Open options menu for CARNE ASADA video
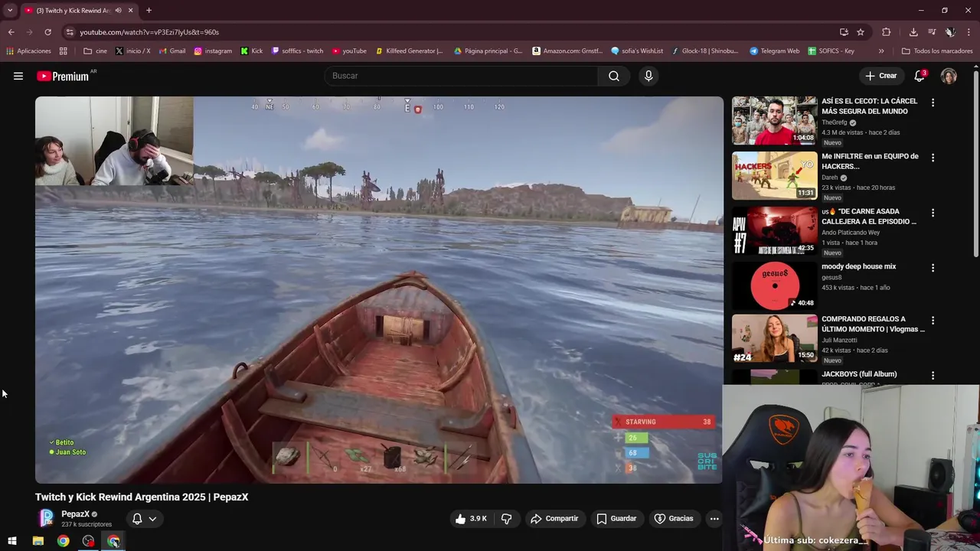Image resolution: width=980 pixels, height=551 pixels. (933, 213)
